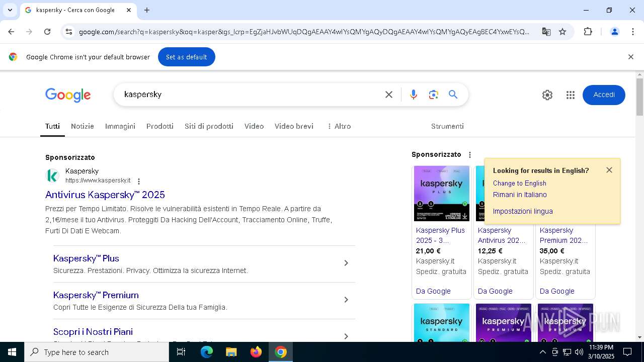Select the Tutti results tab
The width and height of the screenshot is (644, 362).
pos(52,126)
